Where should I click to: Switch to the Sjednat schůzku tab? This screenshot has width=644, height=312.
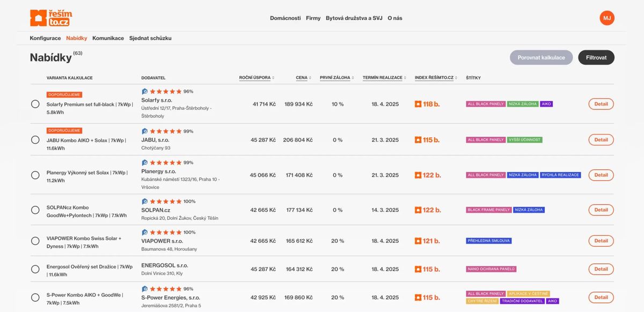pyautogui.click(x=150, y=39)
